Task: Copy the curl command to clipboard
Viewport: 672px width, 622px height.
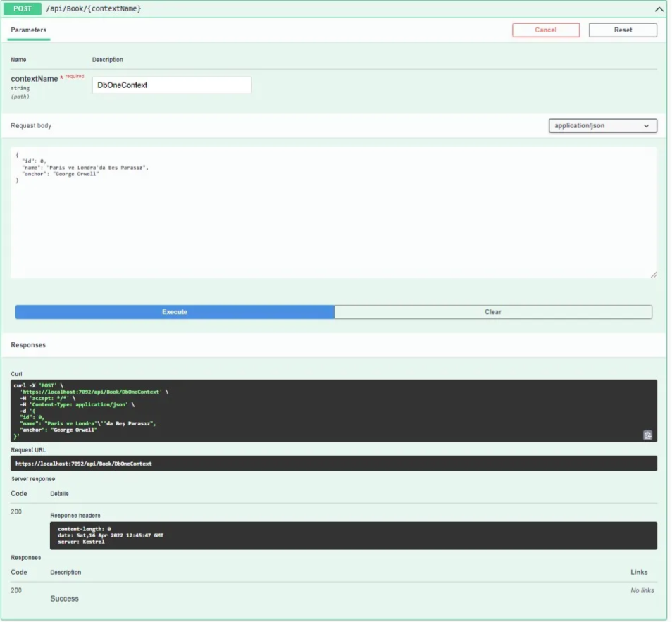Action: coord(647,435)
